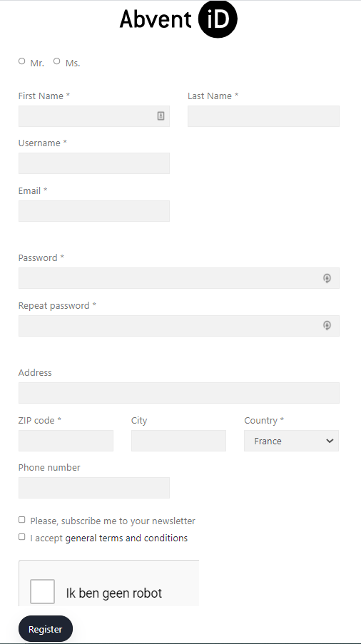Check the Ik ben geen robot box

point(42,591)
